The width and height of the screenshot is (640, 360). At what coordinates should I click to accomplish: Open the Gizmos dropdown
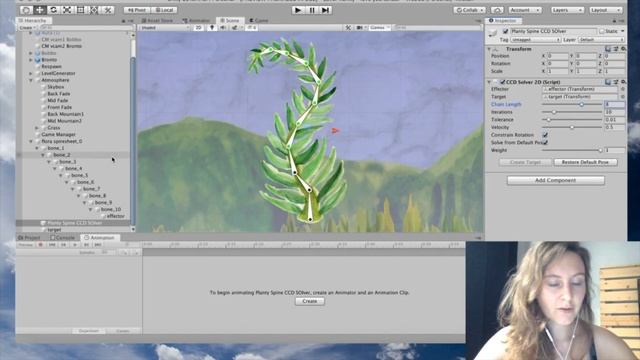(379, 28)
